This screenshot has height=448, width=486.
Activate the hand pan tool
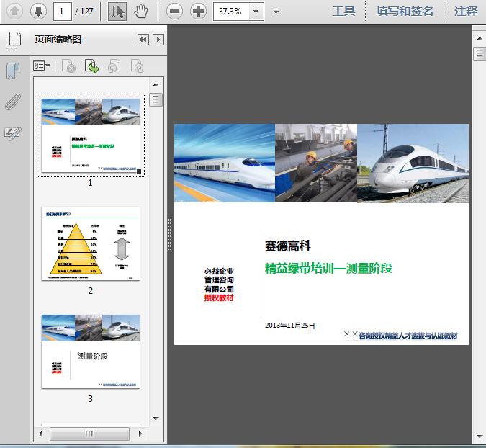click(x=140, y=12)
